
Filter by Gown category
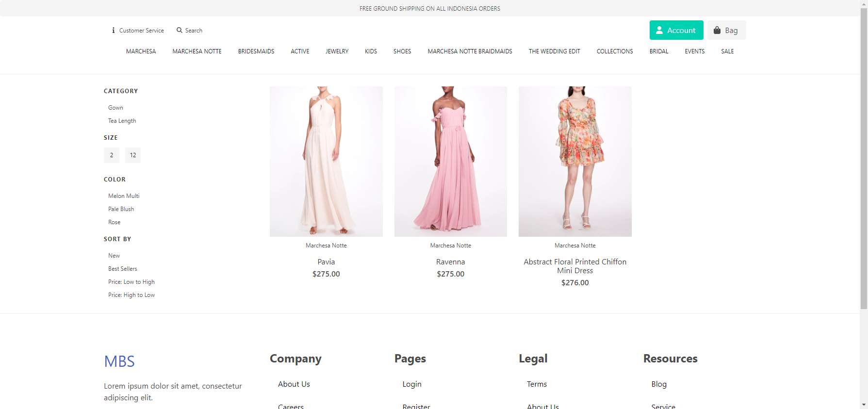point(115,108)
